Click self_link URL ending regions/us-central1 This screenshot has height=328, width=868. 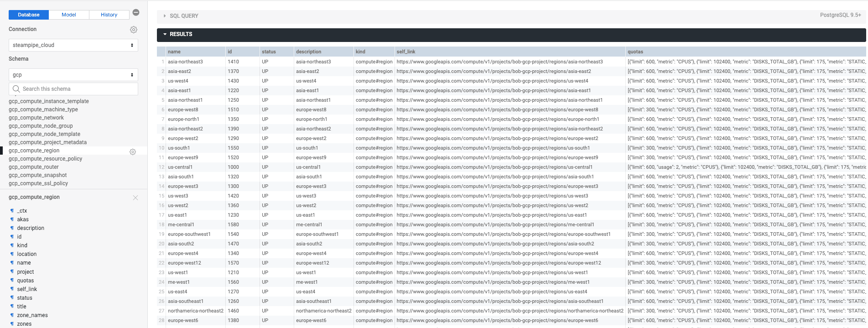tap(494, 167)
